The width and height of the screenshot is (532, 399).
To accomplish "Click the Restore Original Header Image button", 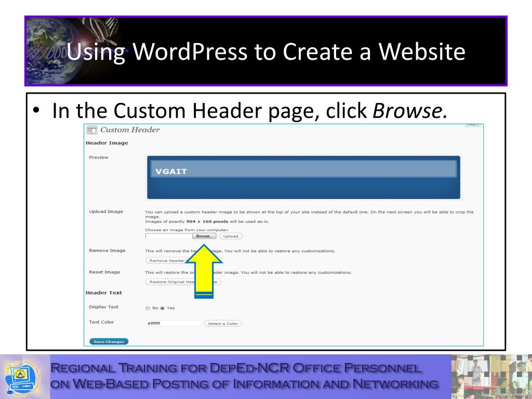I will coord(183,282).
